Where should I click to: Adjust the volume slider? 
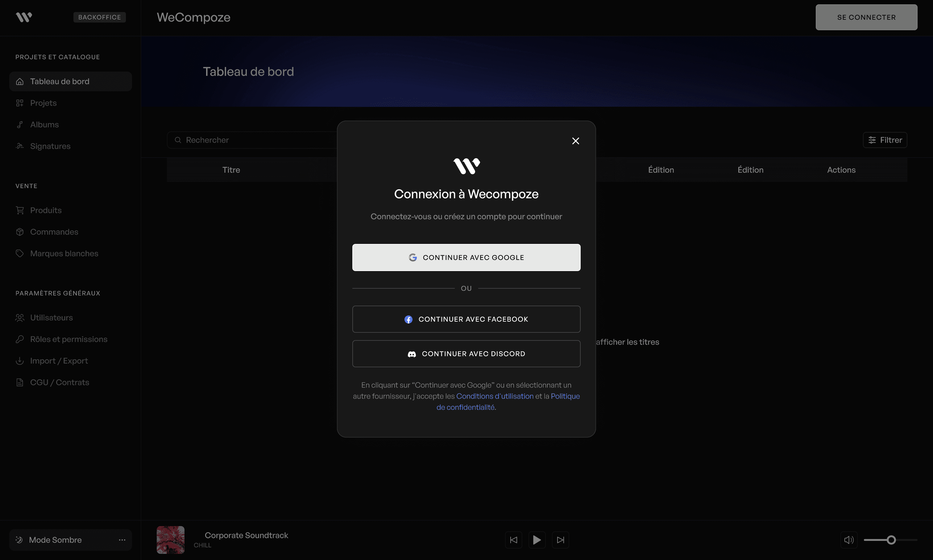(x=891, y=540)
